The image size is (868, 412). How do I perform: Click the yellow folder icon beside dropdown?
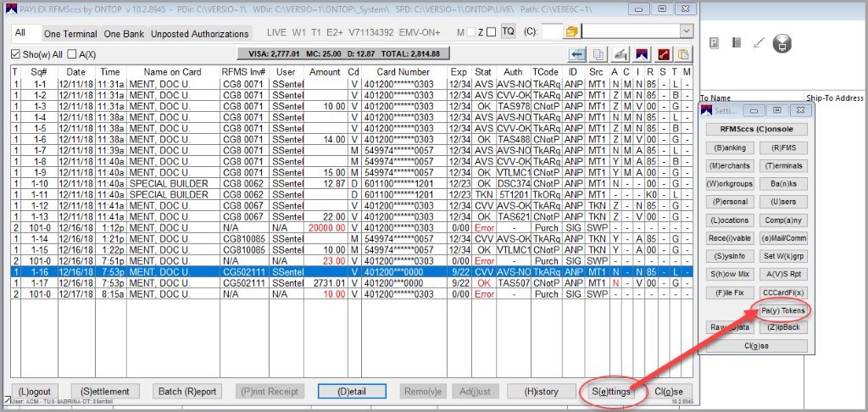coord(571,31)
